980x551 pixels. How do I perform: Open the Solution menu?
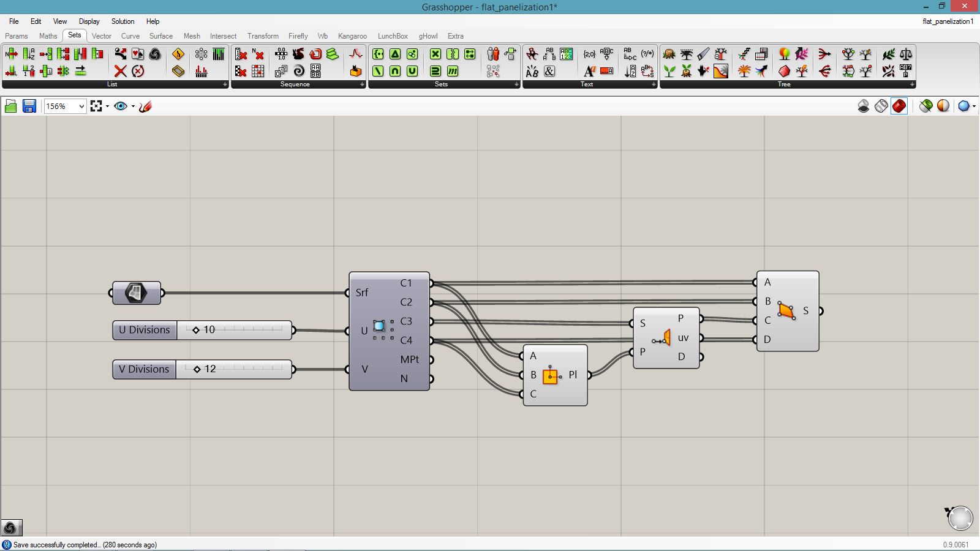123,21
